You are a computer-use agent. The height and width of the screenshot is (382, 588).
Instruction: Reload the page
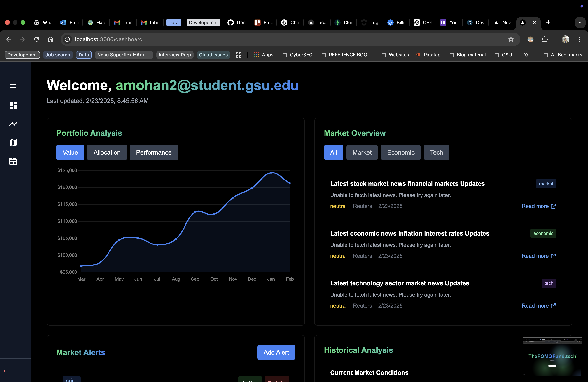pyautogui.click(x=37, y=39)
